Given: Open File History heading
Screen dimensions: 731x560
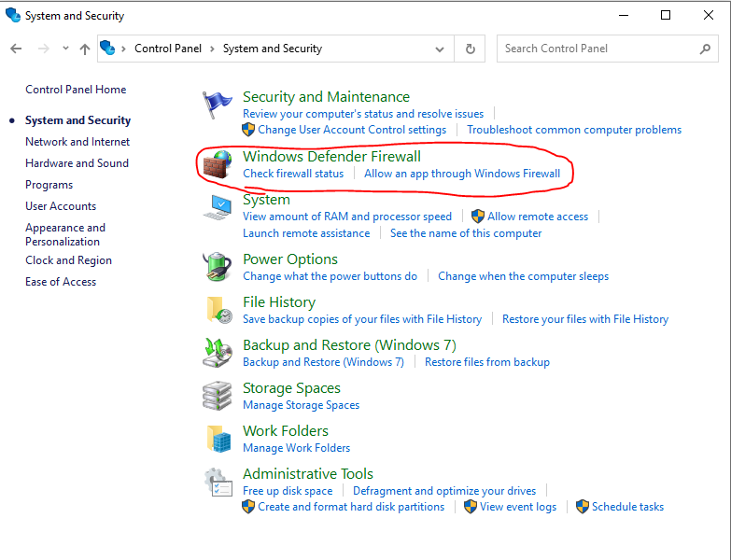Looking at the screenshot, I should (279, 302).
